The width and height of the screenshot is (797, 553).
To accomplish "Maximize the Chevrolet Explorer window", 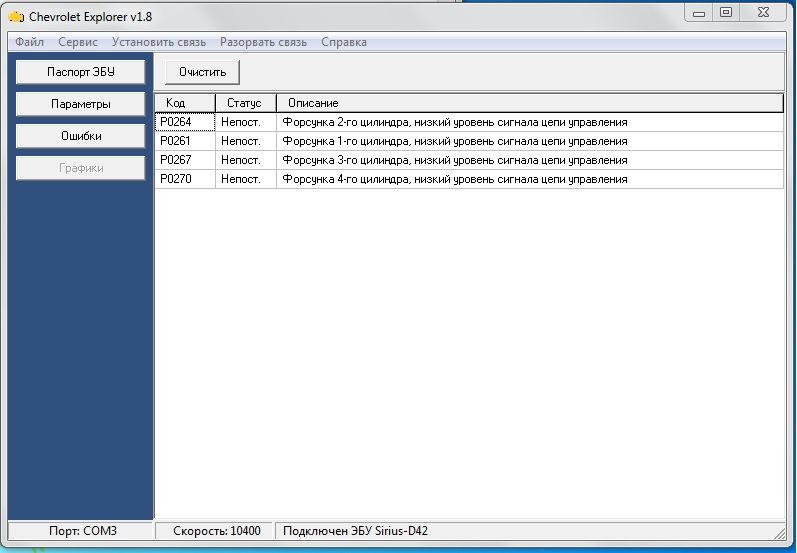I will click(x=726, y=13).
